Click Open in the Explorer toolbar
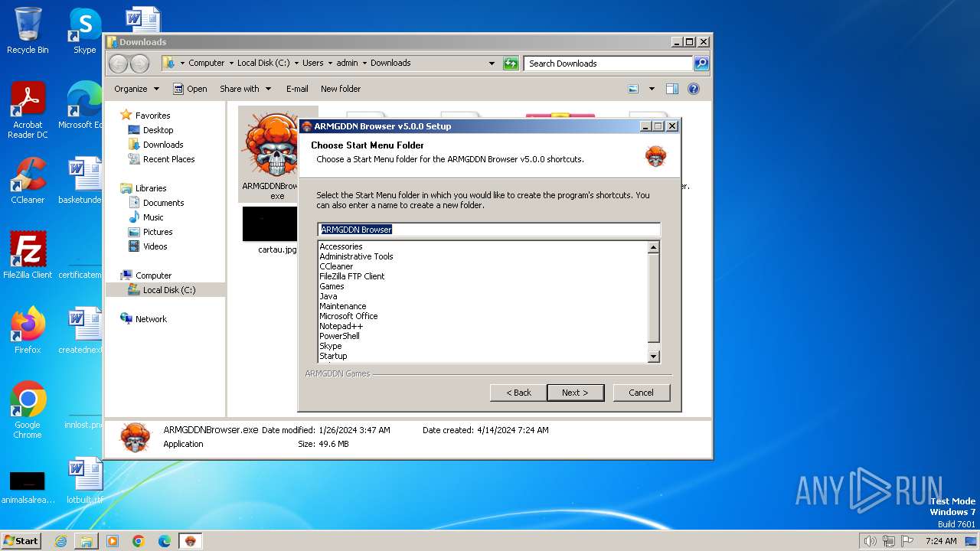Viewport: 980px width, 551px height. point(190,89)
